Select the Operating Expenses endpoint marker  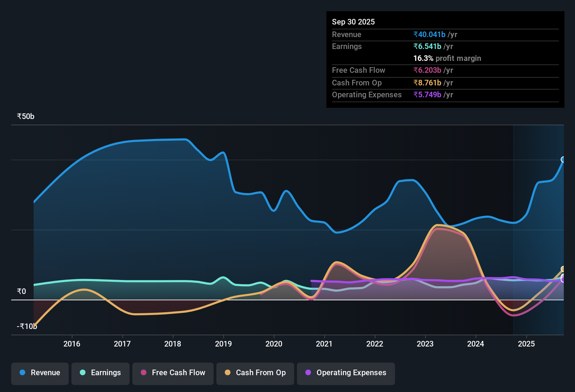pyautogui.click(x=563, y=279)
